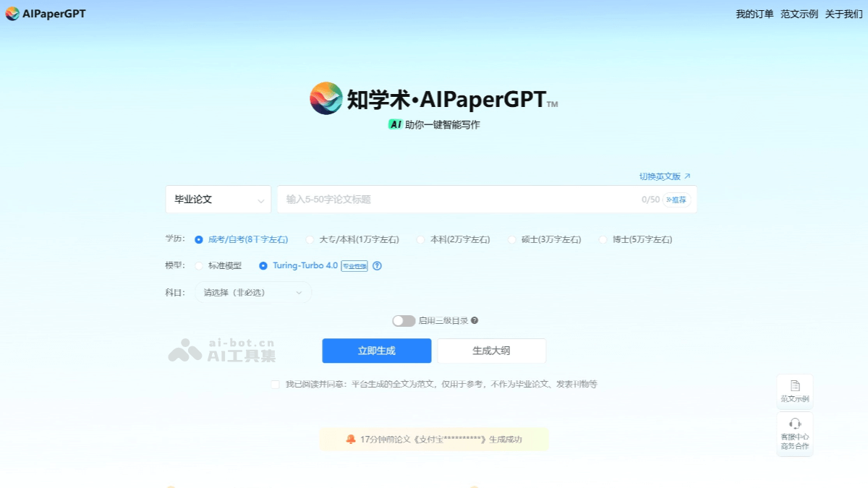Open 范文示例 document icon in sidebar
The height and width of the screenshot is (488, 868).
(x=795, y=386)
